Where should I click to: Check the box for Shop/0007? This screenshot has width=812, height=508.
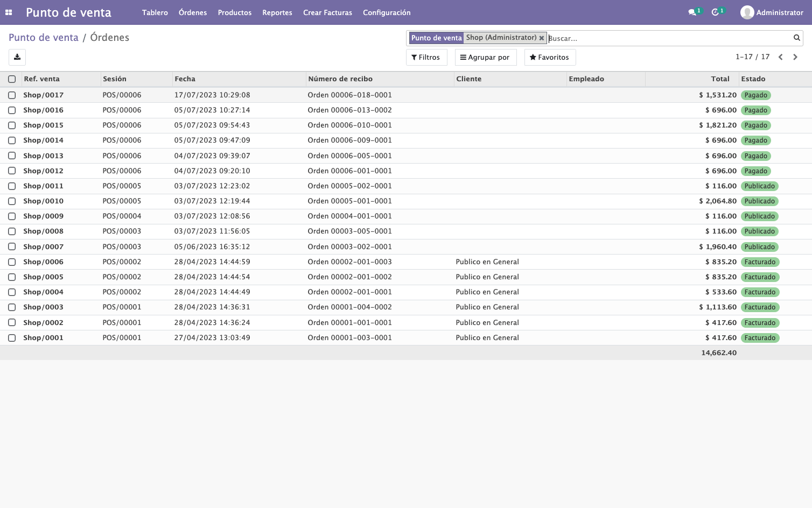point(12,247)
